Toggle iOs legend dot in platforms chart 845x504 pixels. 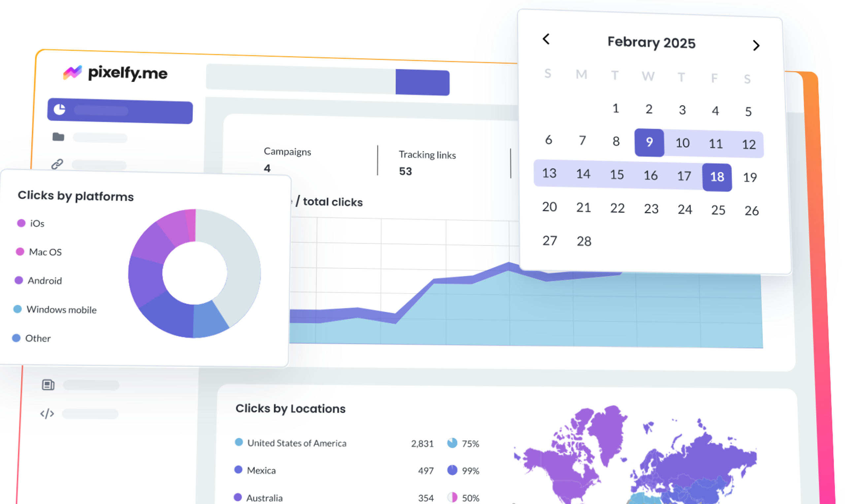21,223
